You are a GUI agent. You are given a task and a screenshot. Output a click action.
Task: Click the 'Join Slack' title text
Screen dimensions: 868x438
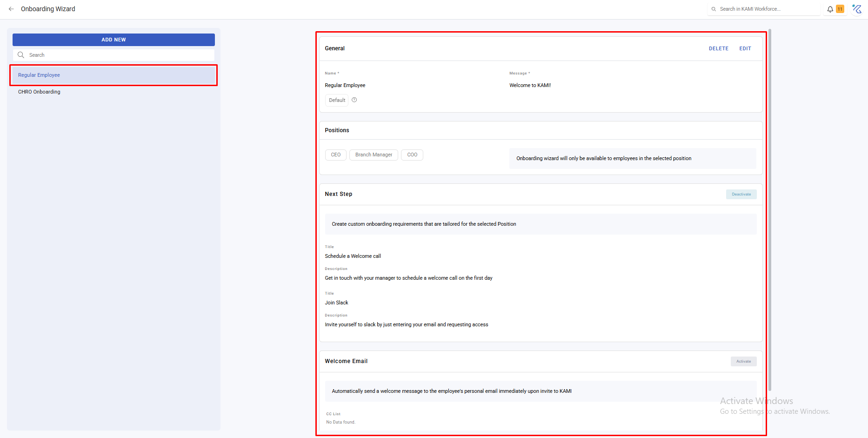pos(336,303)
